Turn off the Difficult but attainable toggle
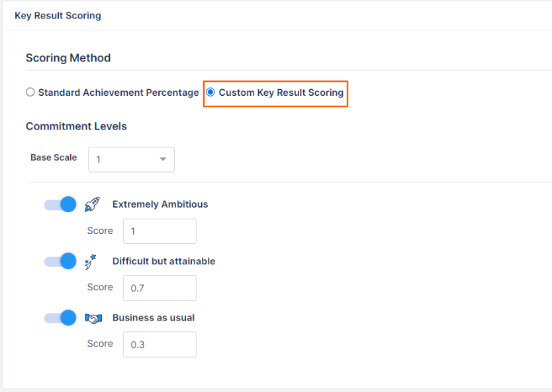Screen dimensions: 552x392 pos(60,261)
